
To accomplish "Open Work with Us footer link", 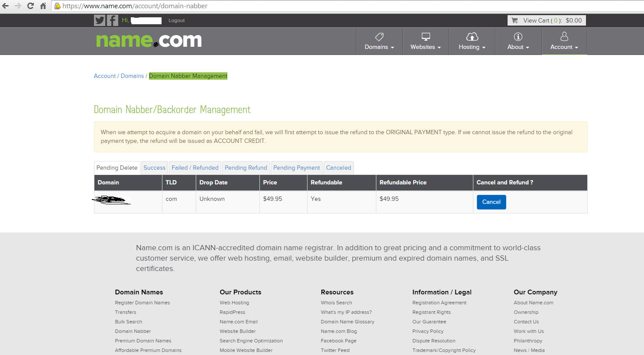I will (529, 331).
